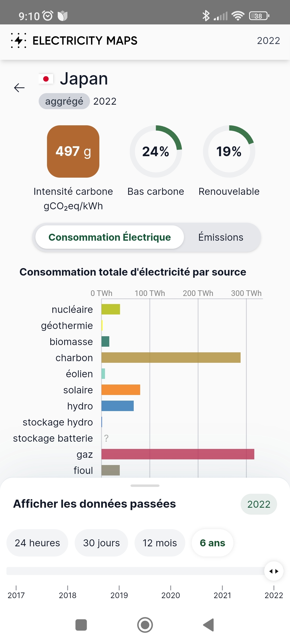Tap the Japan flag icon
This screenshot has width=290, height=644.
46,79
